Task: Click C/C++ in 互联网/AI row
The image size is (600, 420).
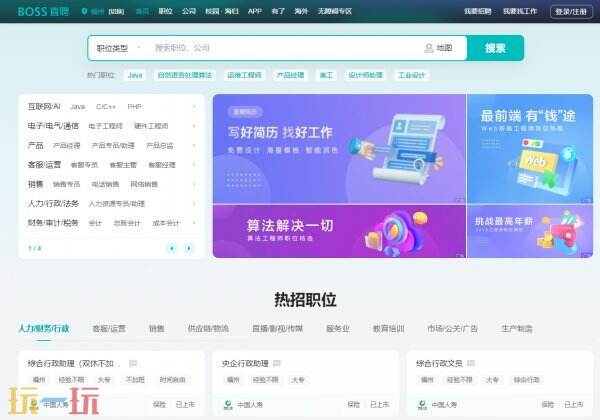Action: (106, 107)
